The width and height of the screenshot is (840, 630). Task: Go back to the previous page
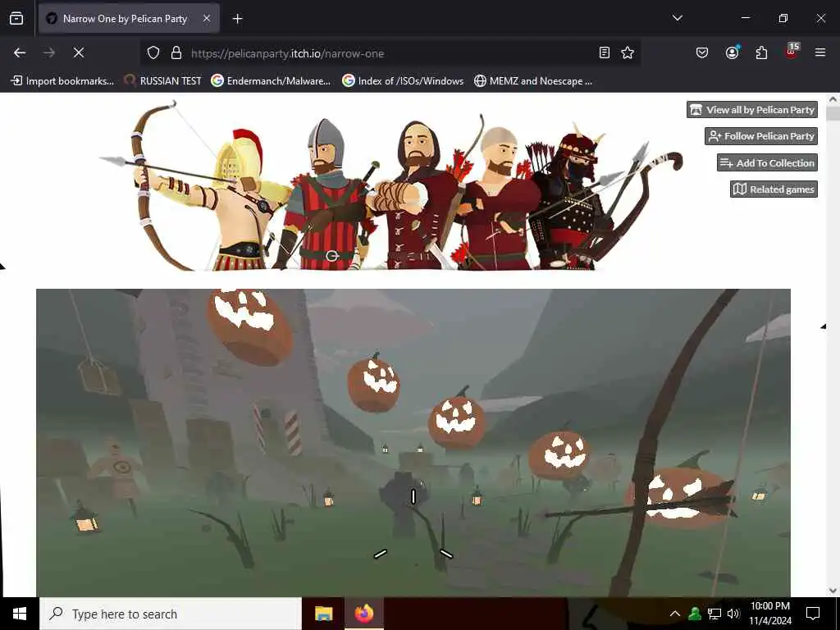(x=20, y=52)
